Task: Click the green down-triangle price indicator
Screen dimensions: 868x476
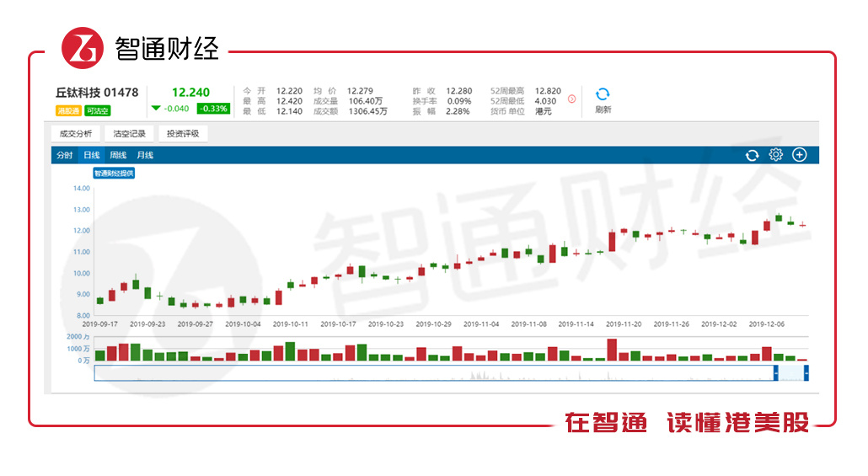Action: point(156,109)
